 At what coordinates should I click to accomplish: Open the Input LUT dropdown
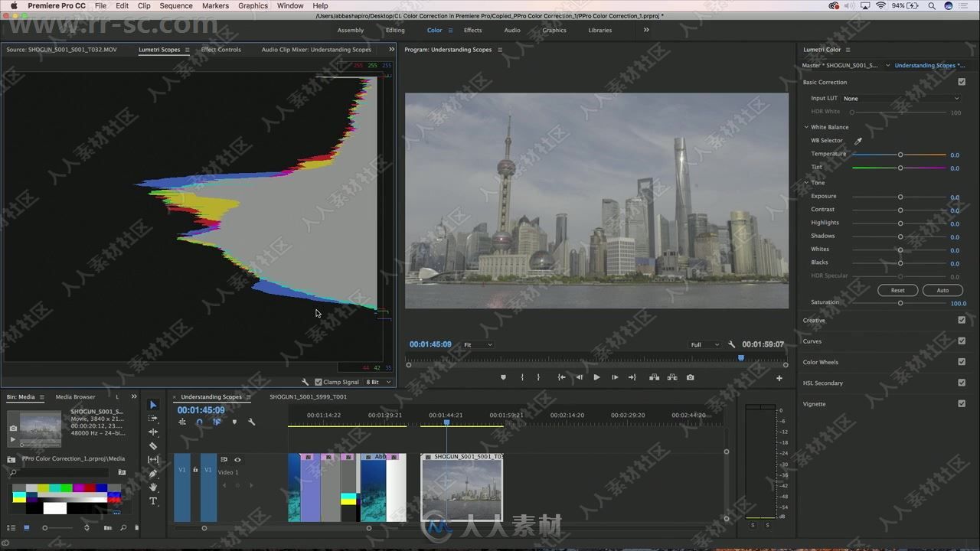click(900, 98)
